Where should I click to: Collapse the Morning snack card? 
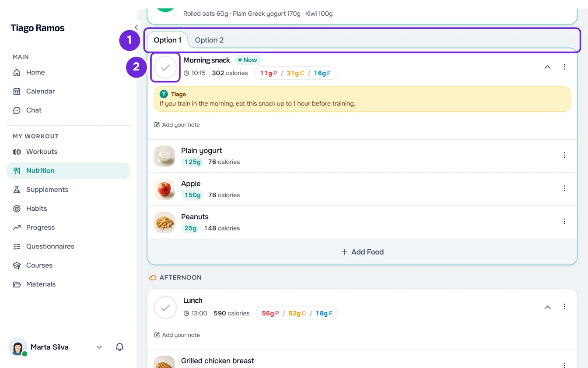(x=547, y=67)
